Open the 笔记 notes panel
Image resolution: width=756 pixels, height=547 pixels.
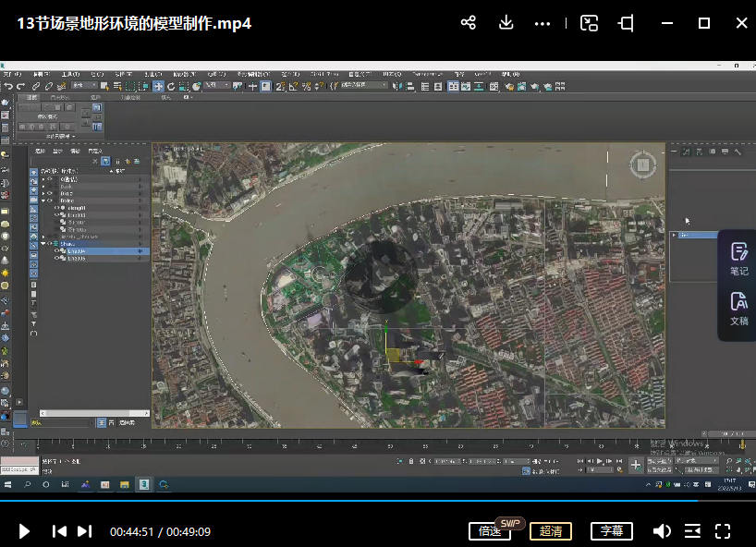click(x=738, y=258)
